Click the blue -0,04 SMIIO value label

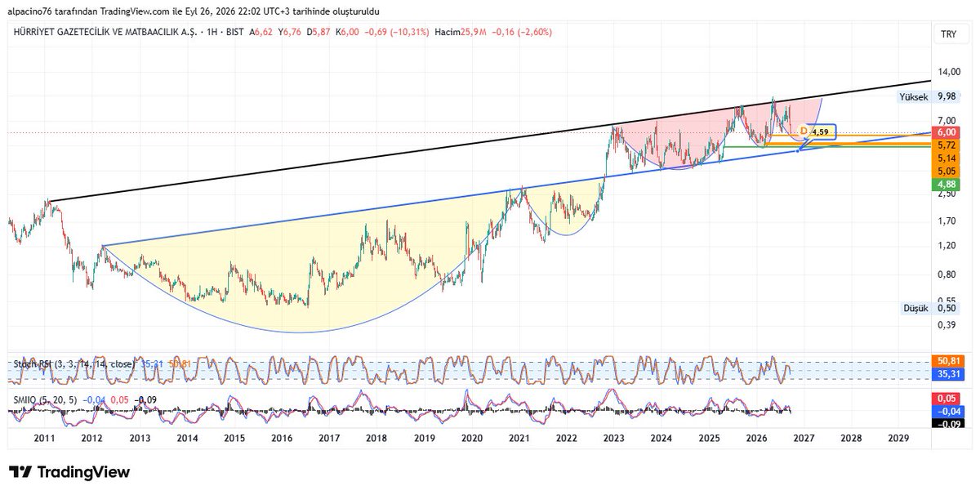(947, 411)
